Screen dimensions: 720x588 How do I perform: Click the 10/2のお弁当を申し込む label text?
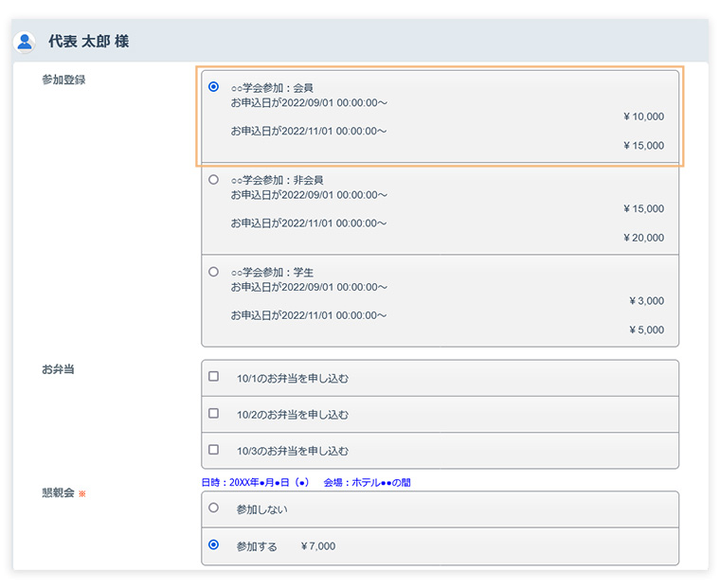(293, 415)
